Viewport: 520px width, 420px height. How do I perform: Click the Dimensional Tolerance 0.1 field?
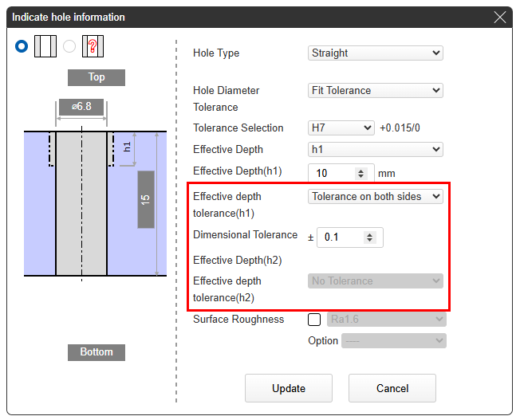[341, 237]
